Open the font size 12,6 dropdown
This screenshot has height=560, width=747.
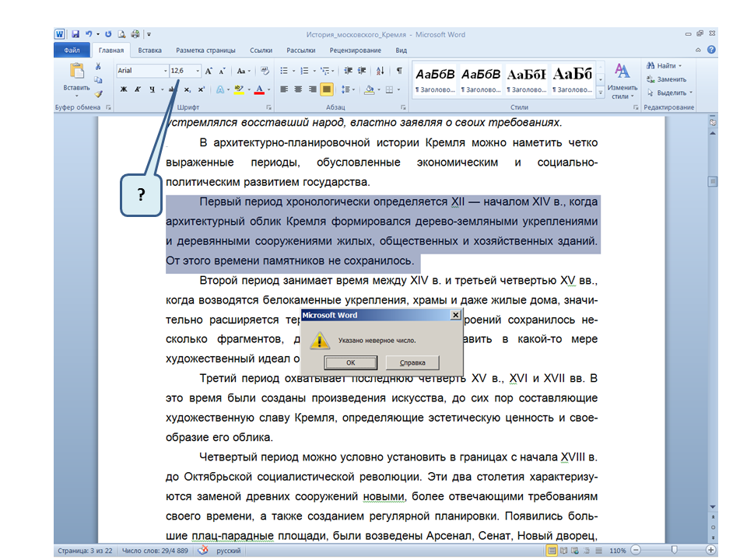[x=198, y=71]
